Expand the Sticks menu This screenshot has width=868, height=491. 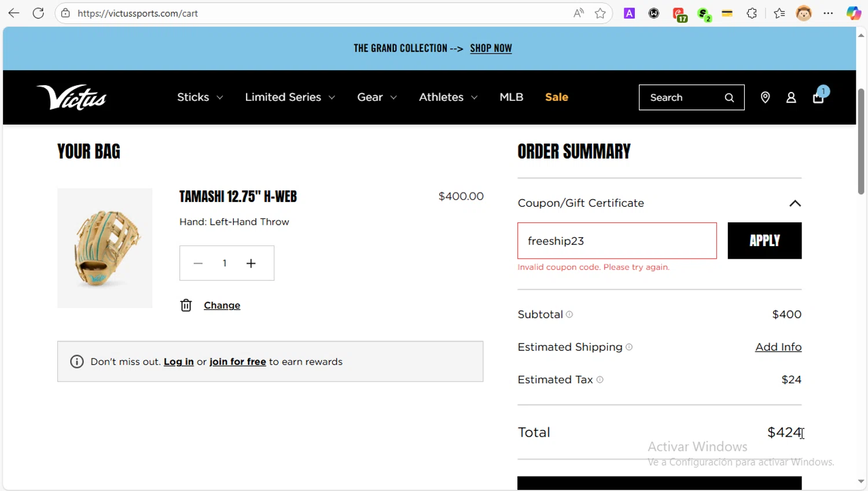click(200, 97)
